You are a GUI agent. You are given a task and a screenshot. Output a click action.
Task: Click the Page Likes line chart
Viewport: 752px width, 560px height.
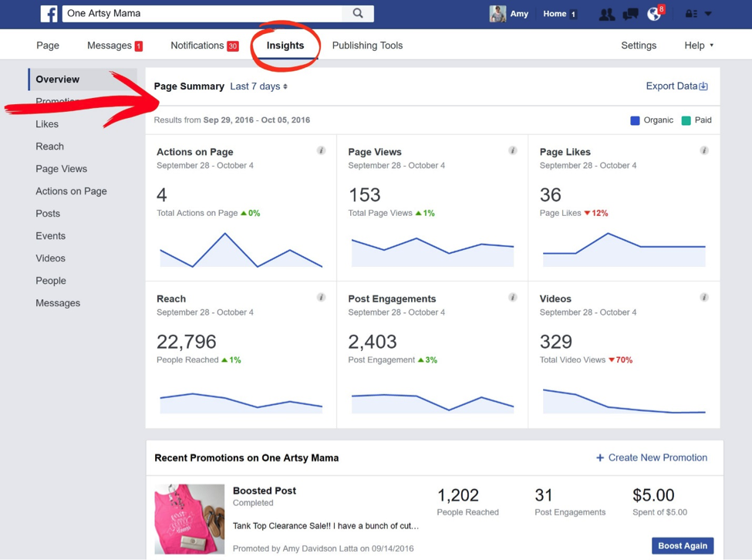click(x=624, y=250)
